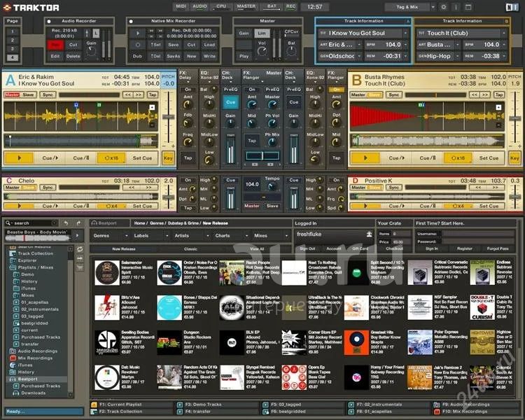Viewport: 525px width, 420px height.
Task: Toggle the x16 loop on Deck B
Action: [458, 157]
